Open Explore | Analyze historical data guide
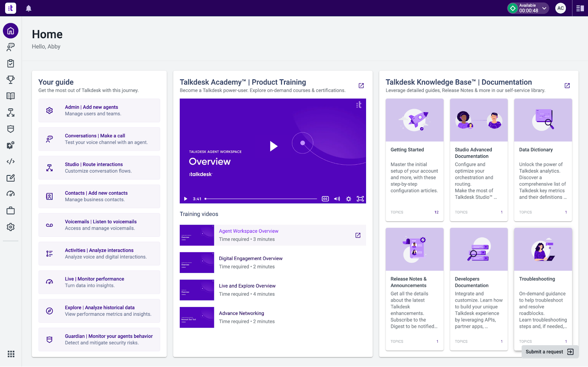Viewport: 588px width, 367px height. [99, 311]
